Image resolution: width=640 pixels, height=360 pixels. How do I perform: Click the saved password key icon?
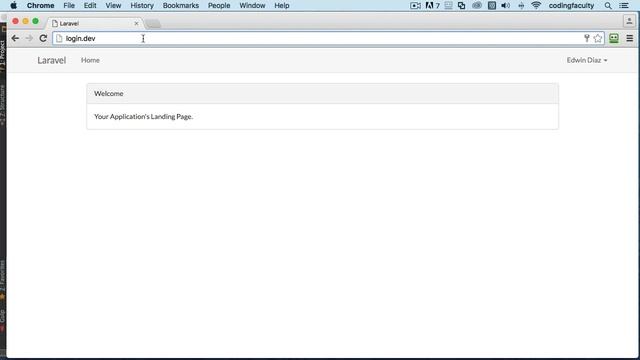587,38
